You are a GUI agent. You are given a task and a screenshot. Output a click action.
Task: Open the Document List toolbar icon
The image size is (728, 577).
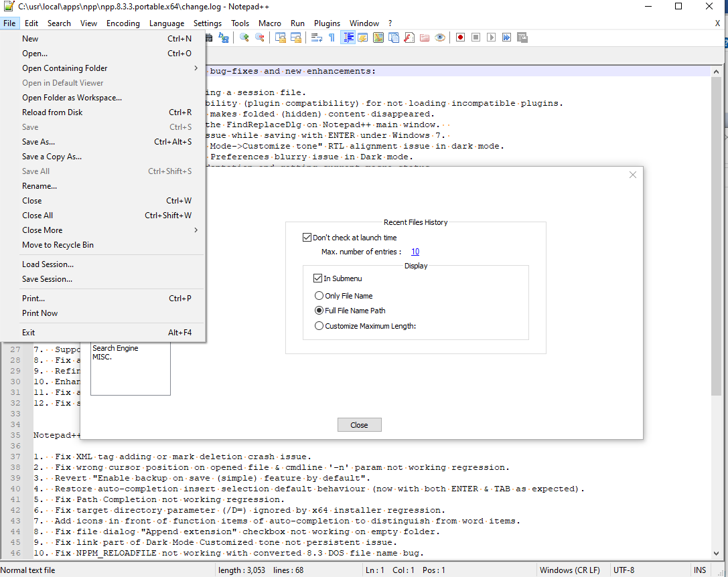pyautogui.click(x=394, y=37)
